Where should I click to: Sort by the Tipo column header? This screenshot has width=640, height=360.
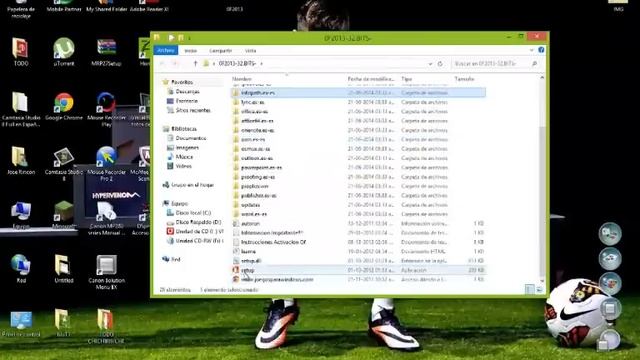[407, 79]
